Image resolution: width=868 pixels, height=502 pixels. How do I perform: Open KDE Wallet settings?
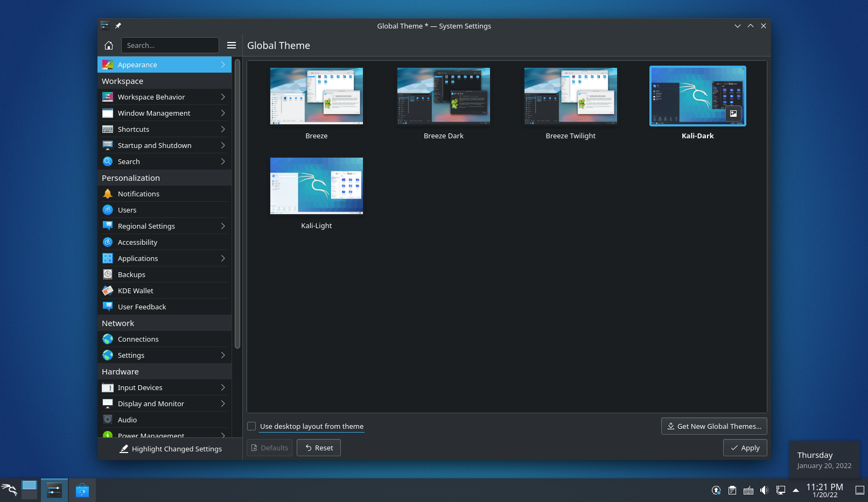tap(136, 291)
